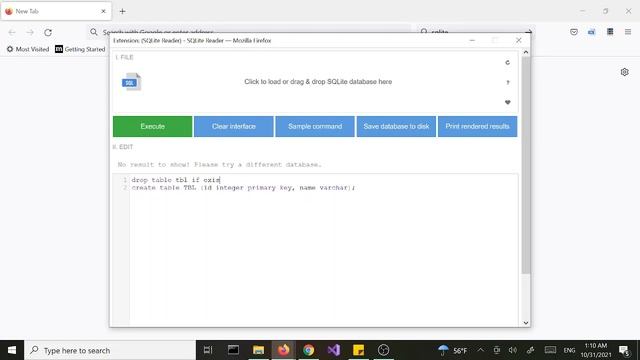The width and height of the screenshot is (640, 360).
Task: Click the Firefox search box containing sqlite
Action: click(476, 32)
